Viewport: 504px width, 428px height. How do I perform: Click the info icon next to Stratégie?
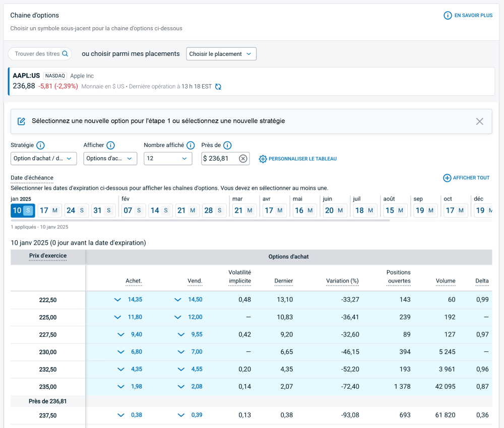(x=40, y=146)
